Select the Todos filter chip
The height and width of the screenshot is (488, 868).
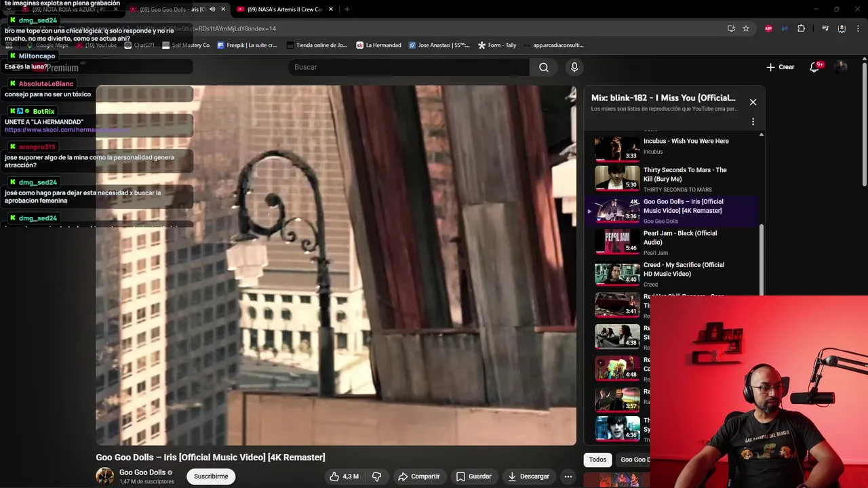tap(597, 460)
